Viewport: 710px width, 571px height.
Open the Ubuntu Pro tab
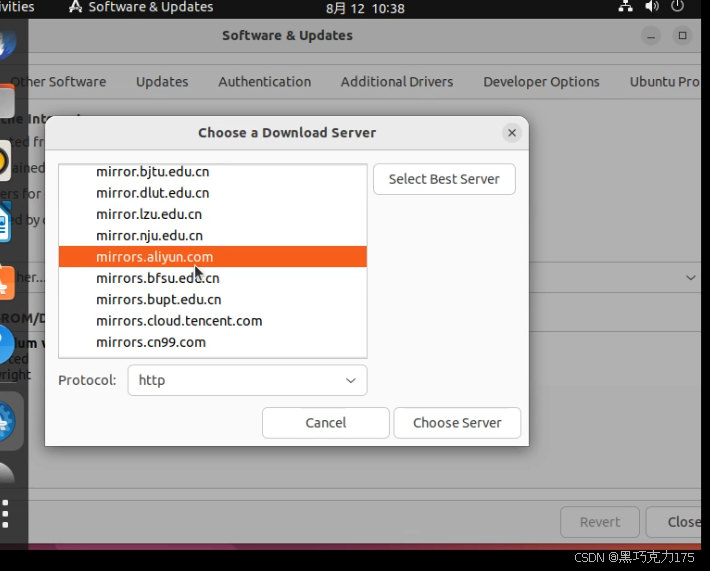point(665,82)
